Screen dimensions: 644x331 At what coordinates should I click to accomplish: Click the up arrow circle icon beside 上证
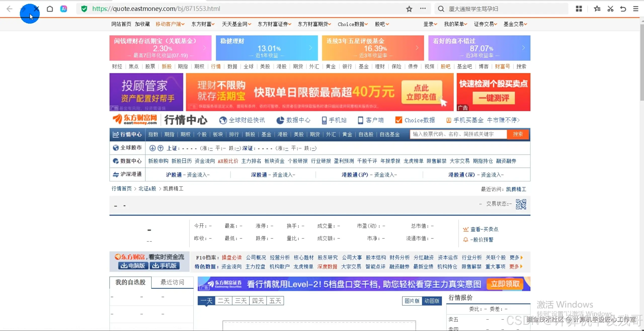[160, 148]
